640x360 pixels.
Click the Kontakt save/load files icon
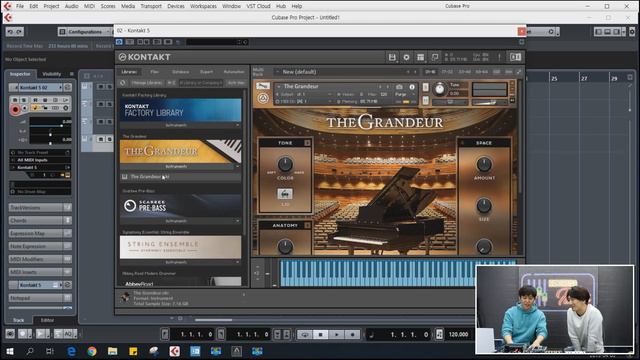[392, 57]
